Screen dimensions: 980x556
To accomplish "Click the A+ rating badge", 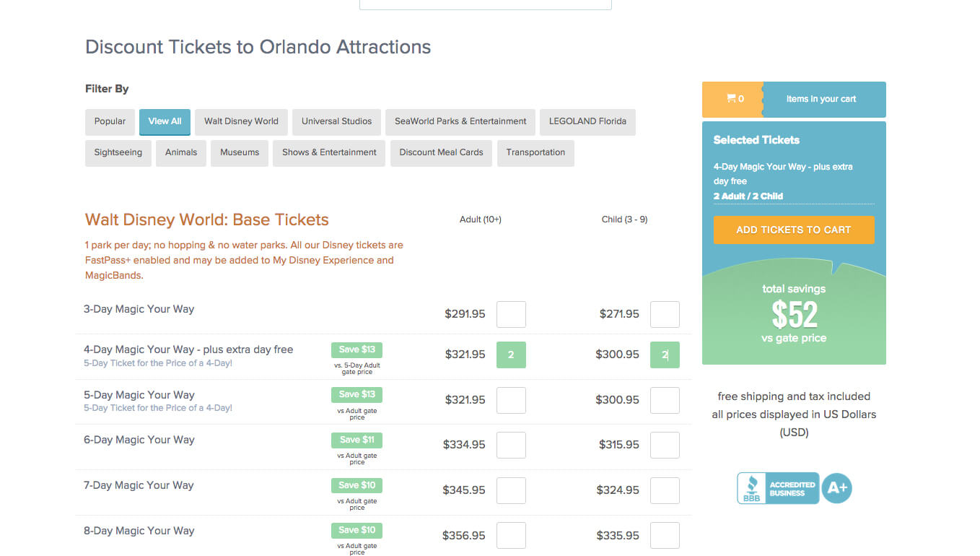I will tap(837, 488).
